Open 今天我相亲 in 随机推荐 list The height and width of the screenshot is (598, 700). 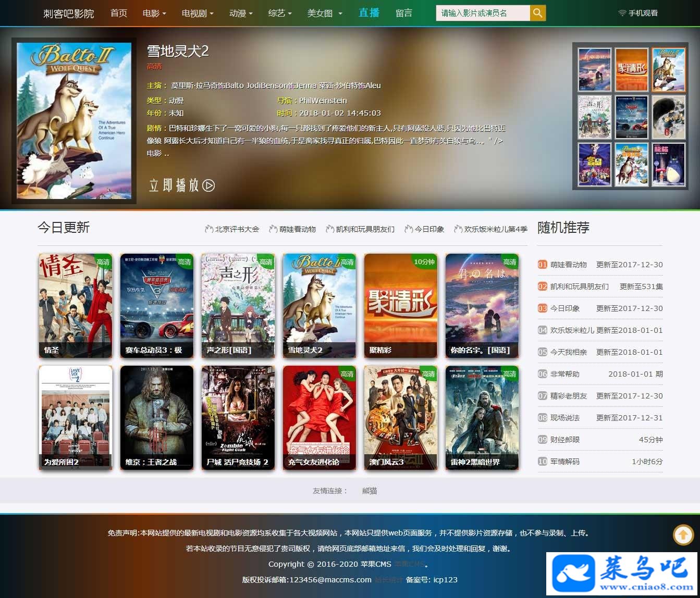(569, 352)
